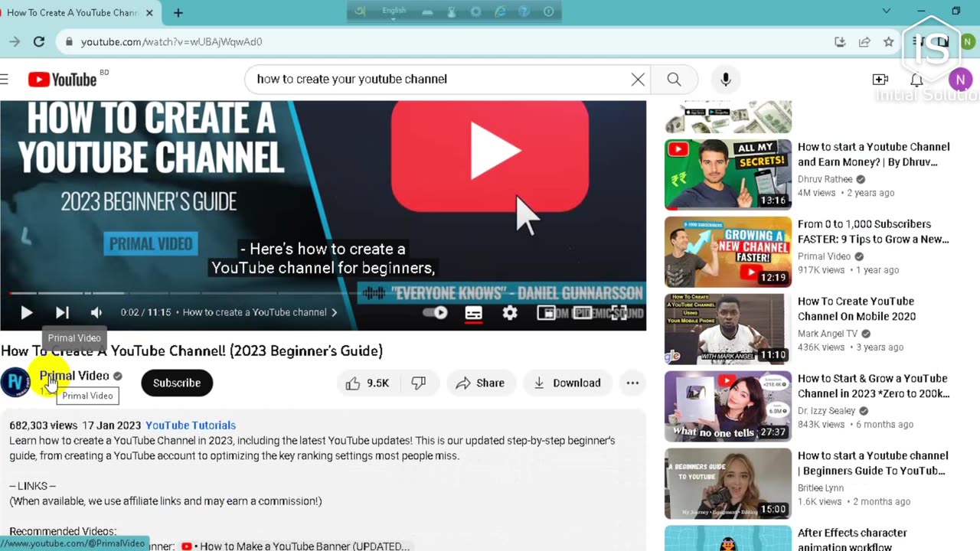Open the Create video camera icon
This screenshot has height=551, width=980.
880,79
